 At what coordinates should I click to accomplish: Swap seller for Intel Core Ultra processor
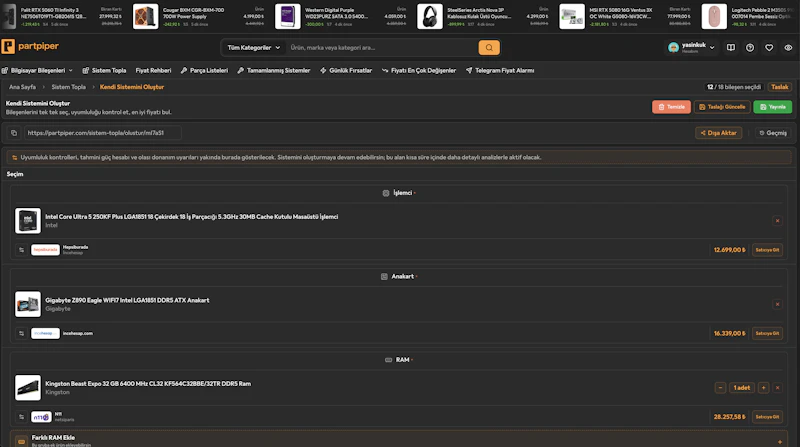21,250
